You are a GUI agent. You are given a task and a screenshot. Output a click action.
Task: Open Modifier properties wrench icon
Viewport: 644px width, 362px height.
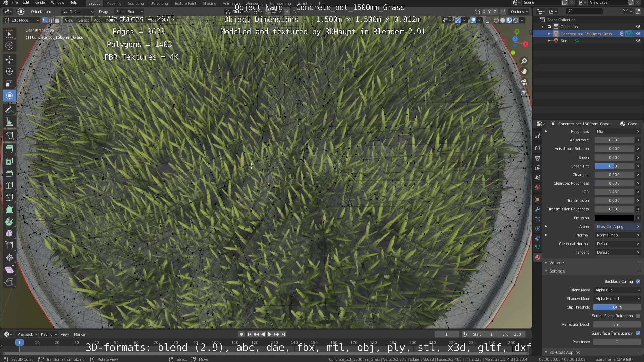point(538,209)
